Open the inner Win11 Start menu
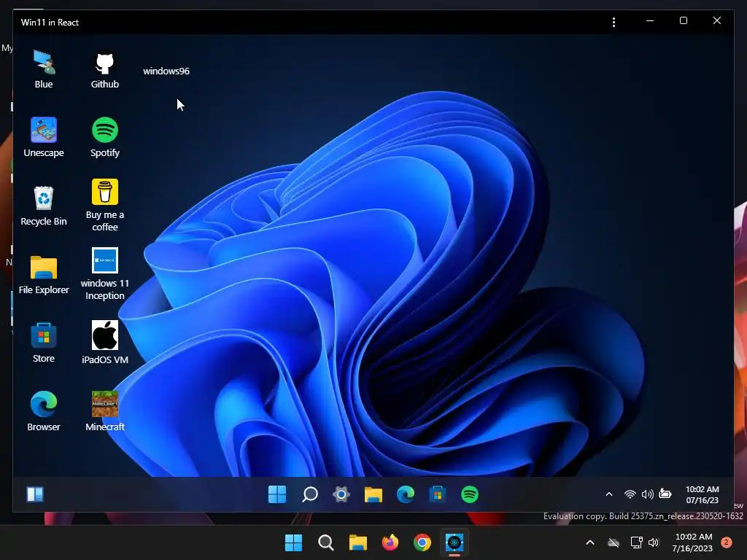 point(277,494)
